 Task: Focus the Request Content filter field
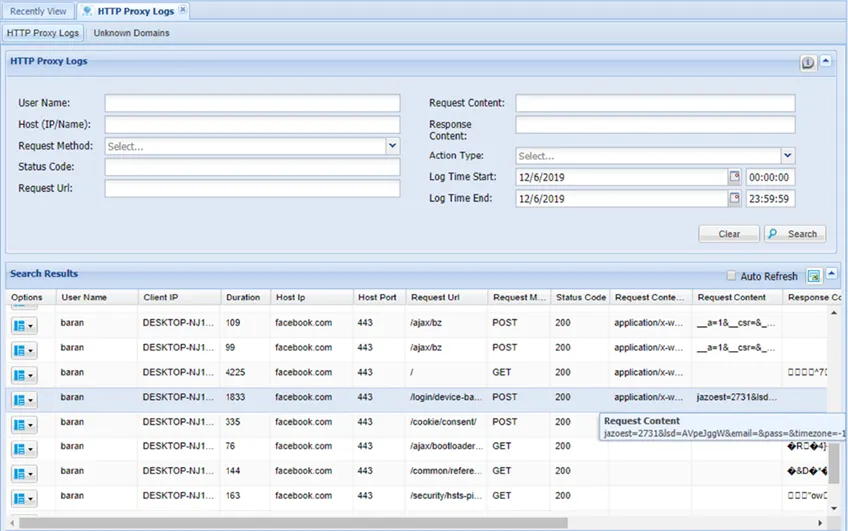pos(655,103)
